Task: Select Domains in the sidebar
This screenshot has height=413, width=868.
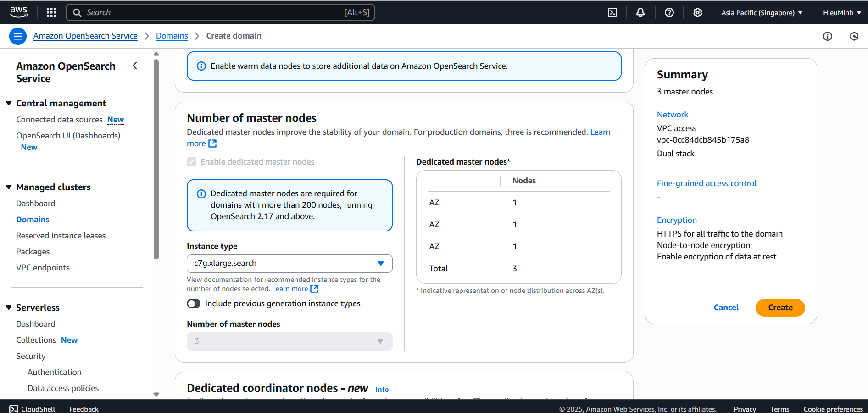Action: click(33, 220)
